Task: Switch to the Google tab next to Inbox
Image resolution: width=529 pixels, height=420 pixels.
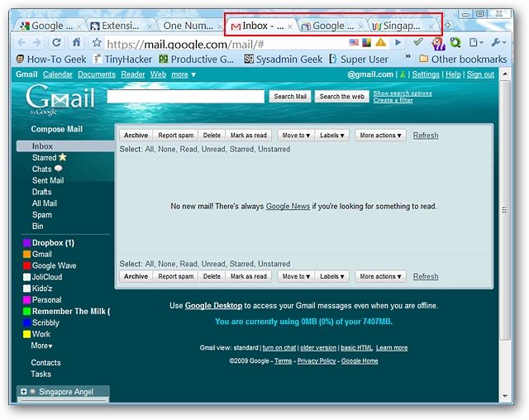Action: [332, 26]
